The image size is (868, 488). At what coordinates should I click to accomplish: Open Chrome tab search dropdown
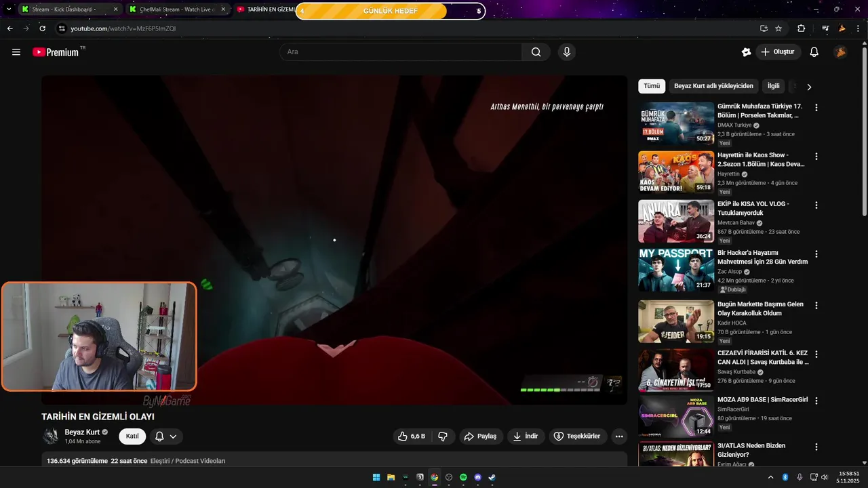(x=9, y=9)
